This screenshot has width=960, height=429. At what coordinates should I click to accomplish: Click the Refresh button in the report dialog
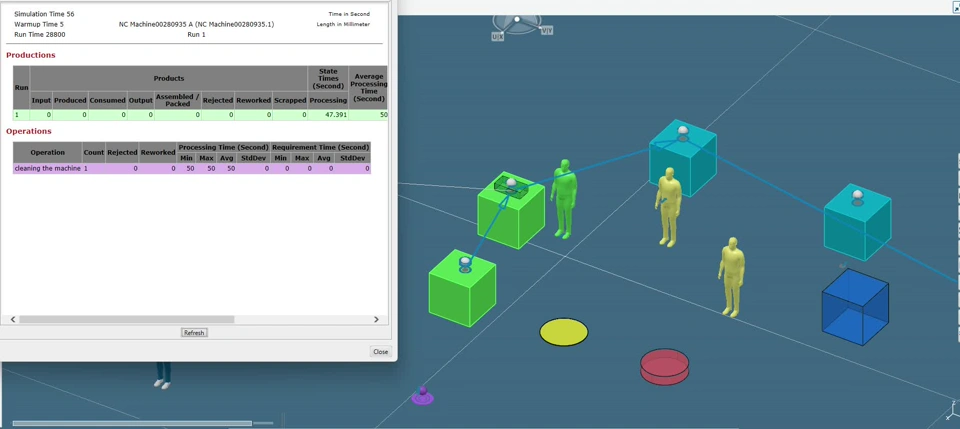[194, 333]
